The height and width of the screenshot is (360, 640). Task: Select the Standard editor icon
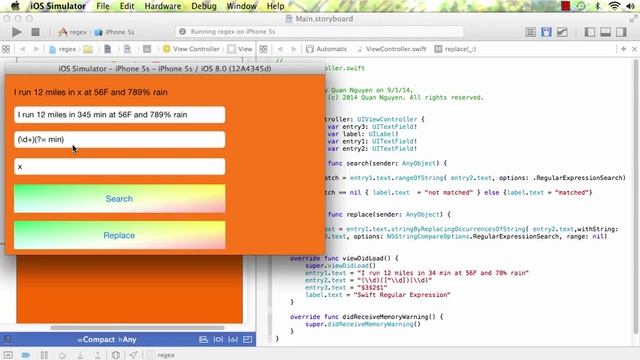[x=530, y=32]
